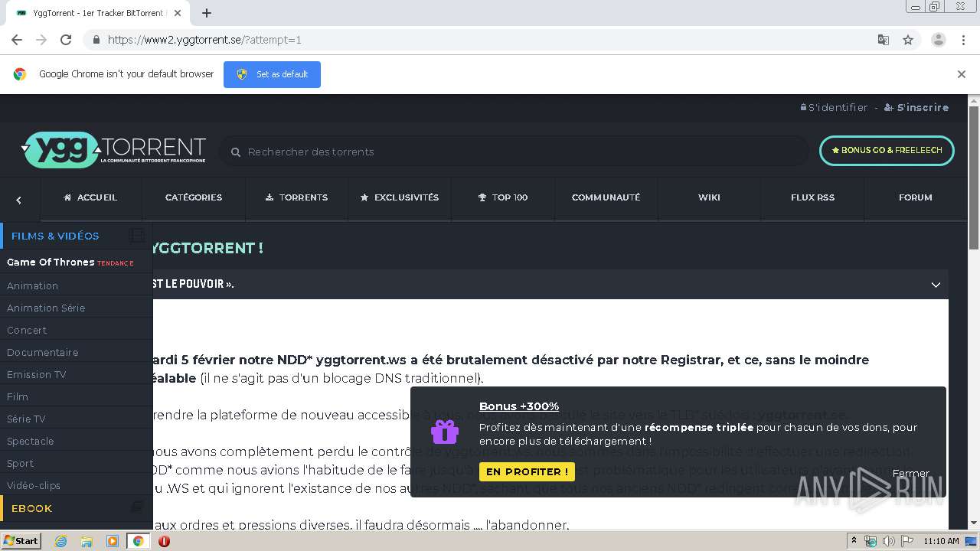Open the Chrome profile avatar icon
This screenshot has width=980, height=551.
point(938,40)
